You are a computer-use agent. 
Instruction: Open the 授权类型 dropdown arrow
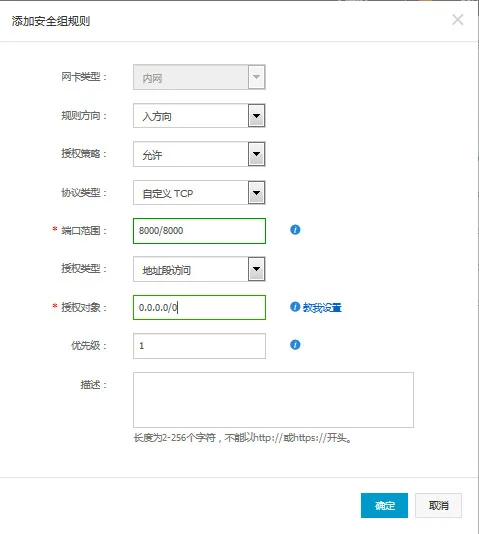tap(256, 269)
